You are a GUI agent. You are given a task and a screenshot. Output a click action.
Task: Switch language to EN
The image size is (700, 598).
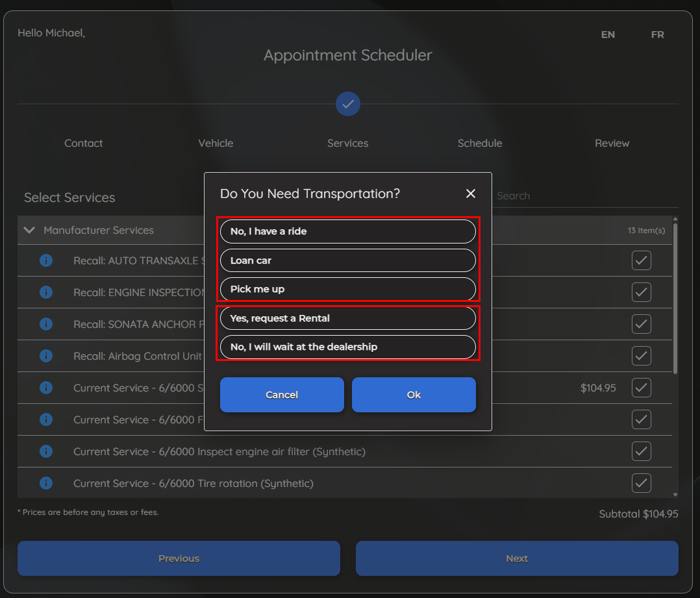tap(608, 34)
